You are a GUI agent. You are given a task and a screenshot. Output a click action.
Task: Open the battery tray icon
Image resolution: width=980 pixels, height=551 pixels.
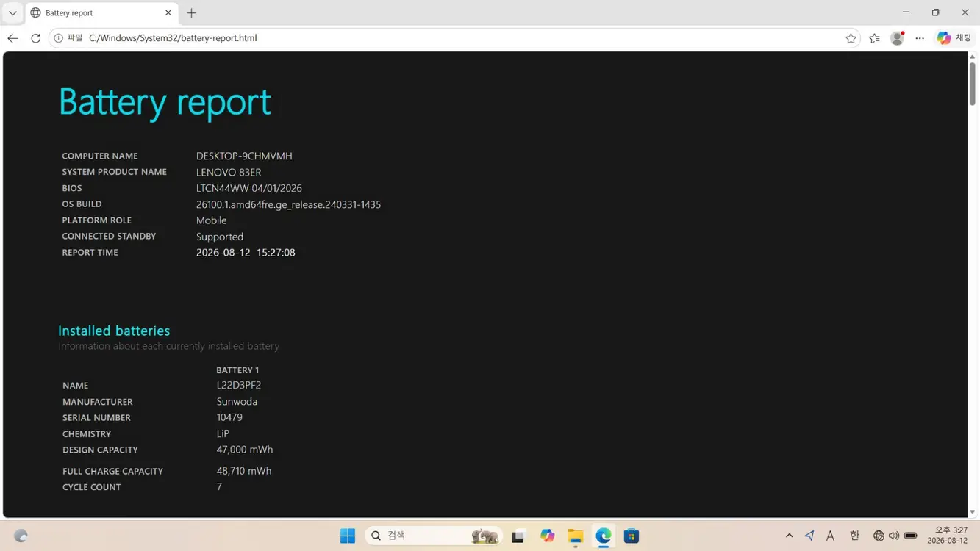click(911, 536)
